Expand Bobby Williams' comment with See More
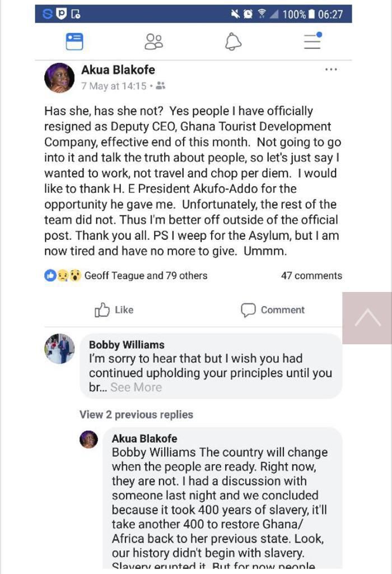 (136, 387)
